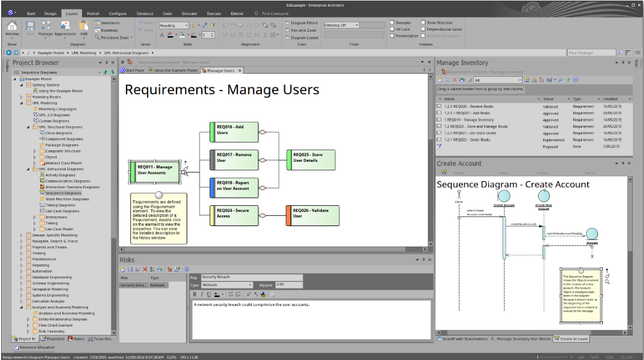Image resolution: width=644 pixels, height=360 pixels.
Task: Enable the Perpendicular Lines checkbox
Action: tap(423, 29)
